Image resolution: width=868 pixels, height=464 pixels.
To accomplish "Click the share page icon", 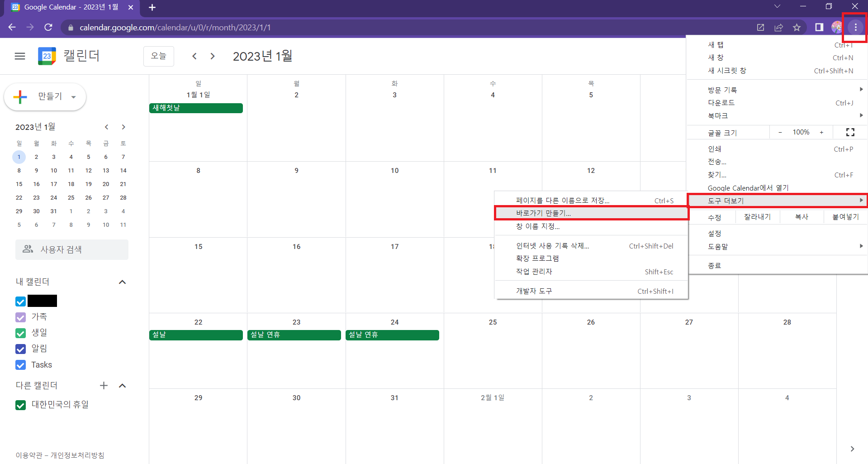I will pyautogui.click(x=778, y=28).
